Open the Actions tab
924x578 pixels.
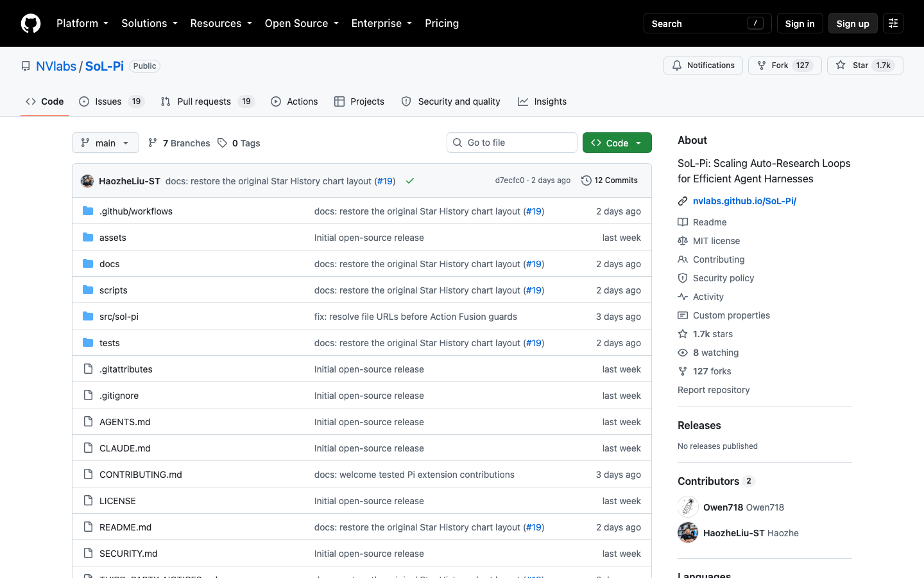[x=295, y=101]
